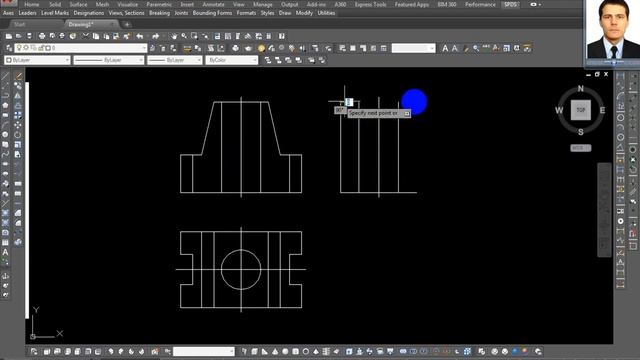
Task: Open the linetype ByLayer dropdown
Action: point(140,60)
